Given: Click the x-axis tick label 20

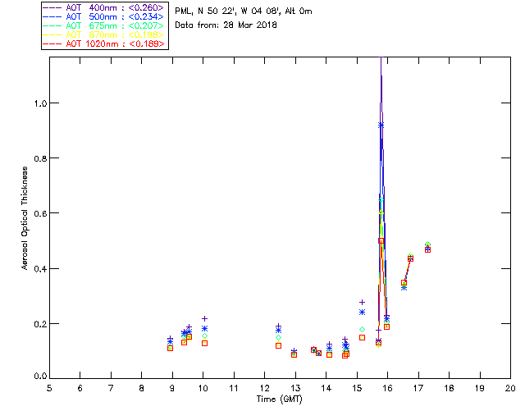Looking at the screenshot, I should [x=510, y=388].
